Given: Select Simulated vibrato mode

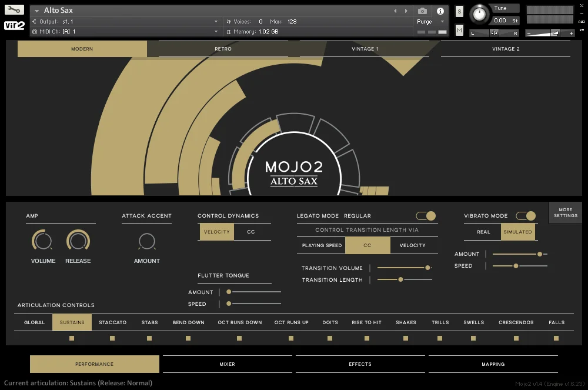Looking at the screenshot, I should click(517, 232).
